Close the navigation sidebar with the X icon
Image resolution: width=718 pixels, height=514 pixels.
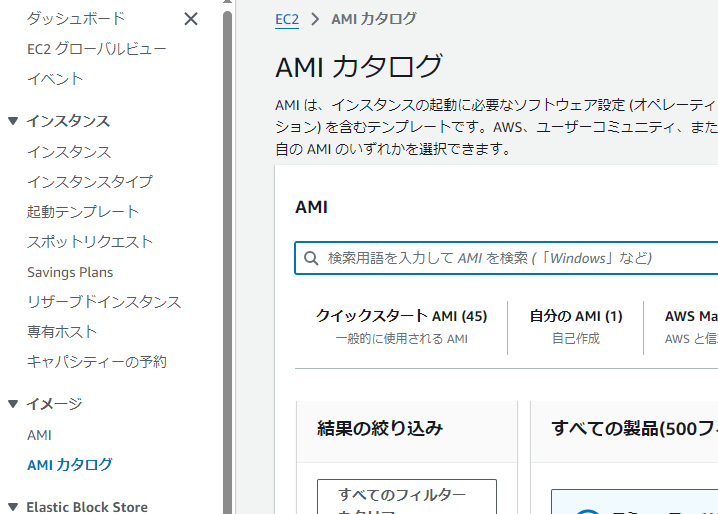pyautogui.click(x=191, y=19)
